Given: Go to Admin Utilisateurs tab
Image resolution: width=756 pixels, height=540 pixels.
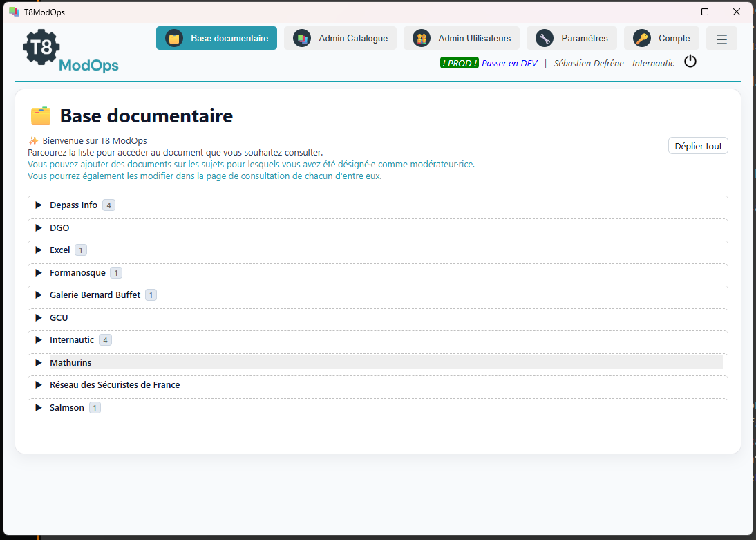Looking at the screenshot, I should click(461, 39).
